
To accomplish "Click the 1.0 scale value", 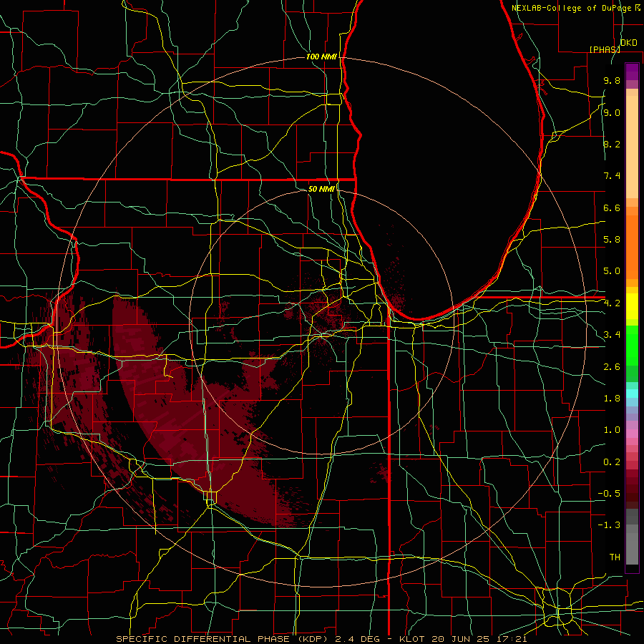I will pos(612,430).
